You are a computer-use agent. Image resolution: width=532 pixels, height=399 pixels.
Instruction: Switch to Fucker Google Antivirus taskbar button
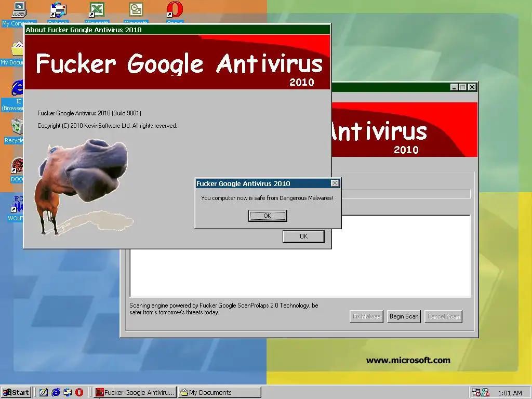(x=135, y=392)
